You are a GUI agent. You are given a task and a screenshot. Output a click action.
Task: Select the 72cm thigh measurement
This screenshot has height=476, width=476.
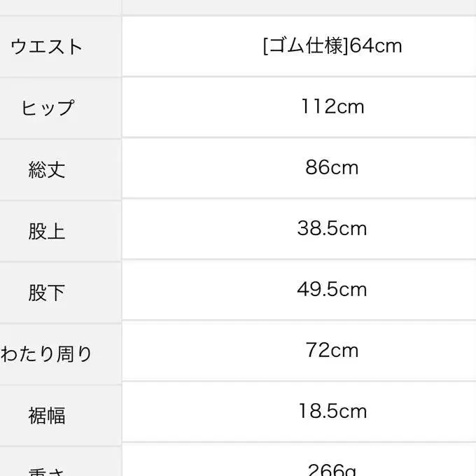pyautogui.click(x=332, y=350)
